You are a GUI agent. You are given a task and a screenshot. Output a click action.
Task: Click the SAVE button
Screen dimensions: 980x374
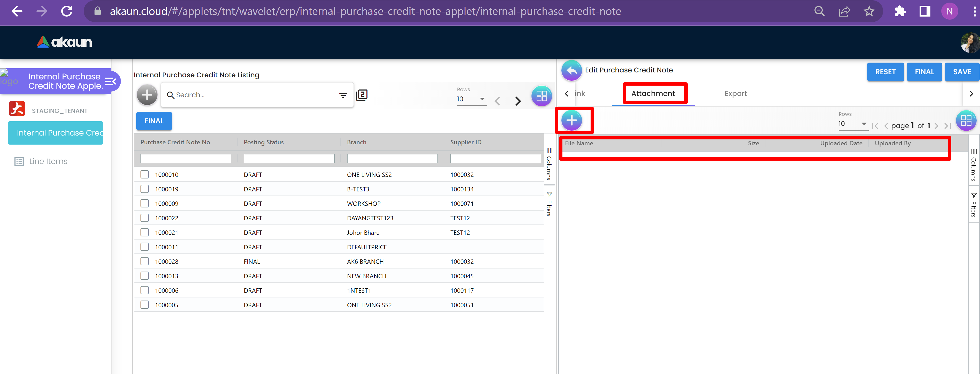click(x=962, y=72)
